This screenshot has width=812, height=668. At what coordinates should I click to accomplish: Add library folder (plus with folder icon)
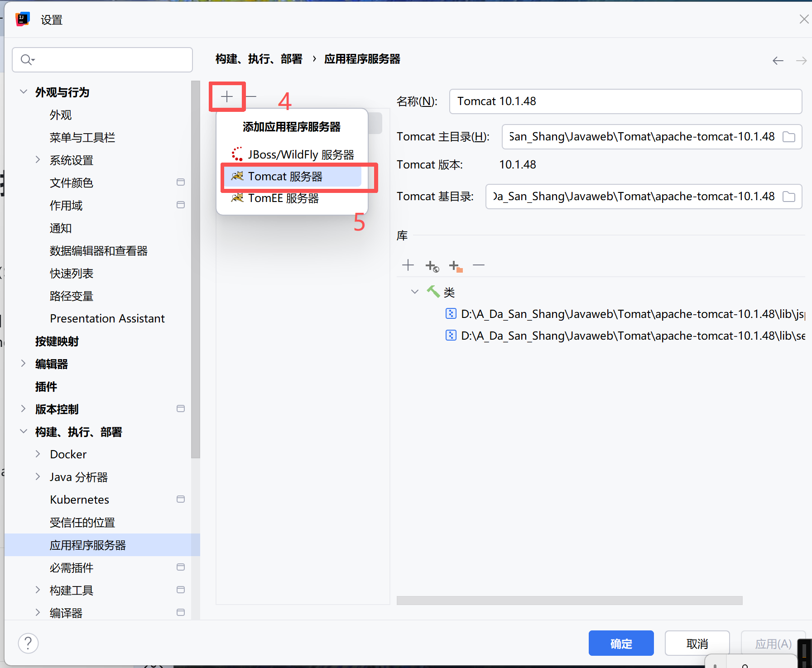(x=456, y=266)
